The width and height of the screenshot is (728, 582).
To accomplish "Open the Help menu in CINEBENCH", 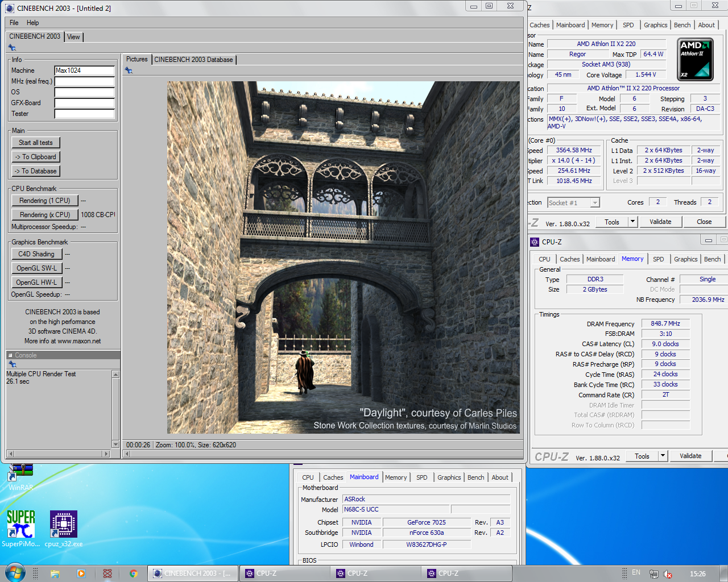I will click(x=33, y=23).
